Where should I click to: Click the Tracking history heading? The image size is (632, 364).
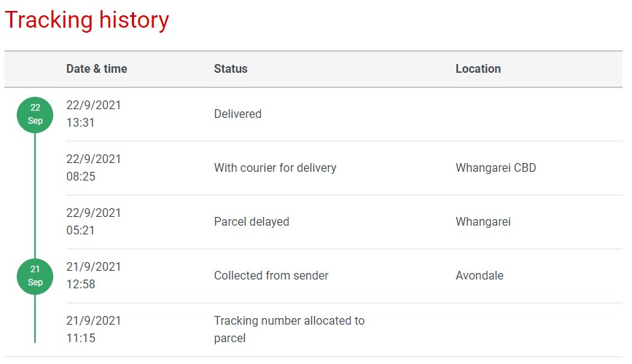(87, 20)
